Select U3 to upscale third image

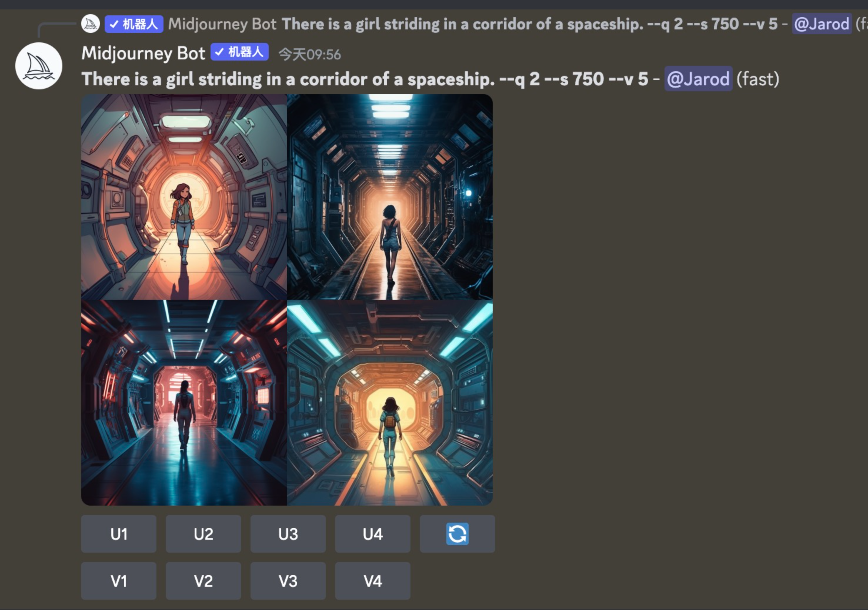tap(288, 534)
